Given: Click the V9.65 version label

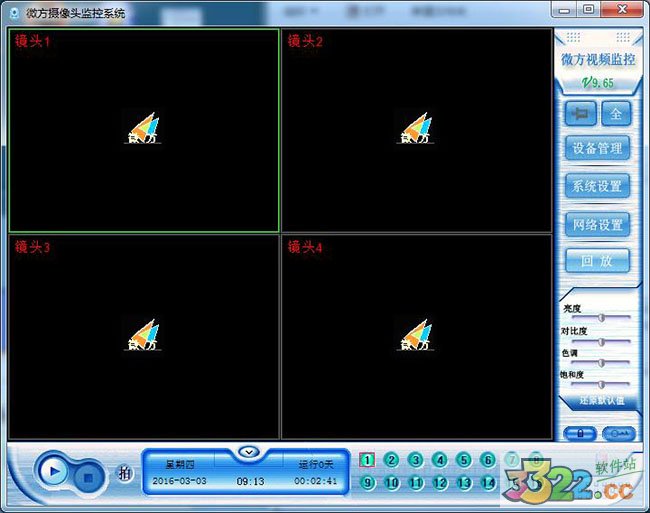Looking at the screenshot, I should (598, 82).
